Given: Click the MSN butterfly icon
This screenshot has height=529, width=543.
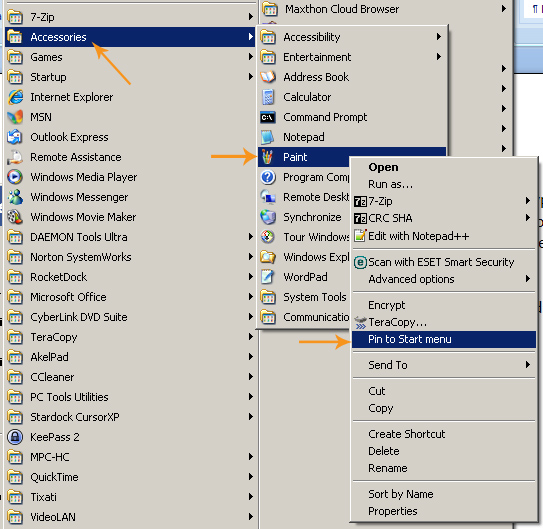Looking at the screenshot, I should (x=15, y=117).
